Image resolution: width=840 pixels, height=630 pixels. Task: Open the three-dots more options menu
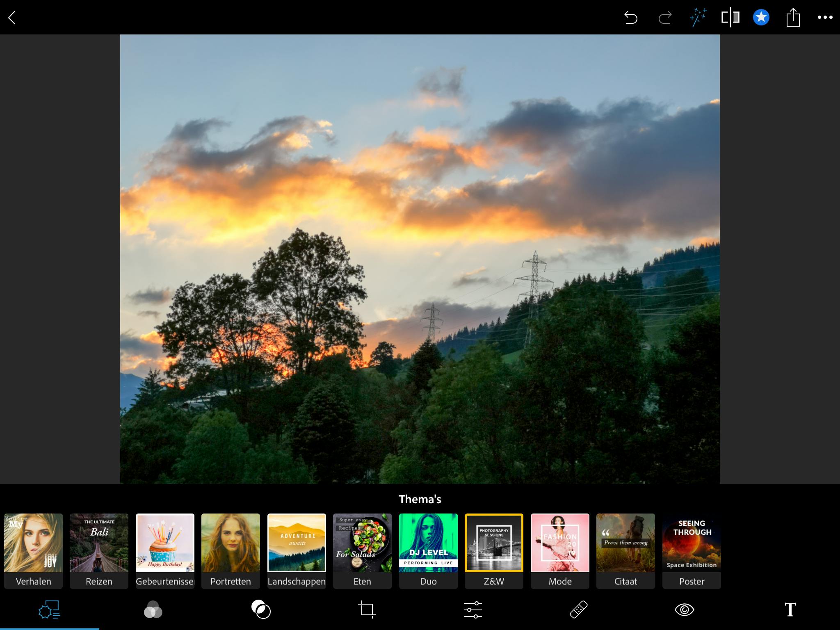[x=825, y=18]
